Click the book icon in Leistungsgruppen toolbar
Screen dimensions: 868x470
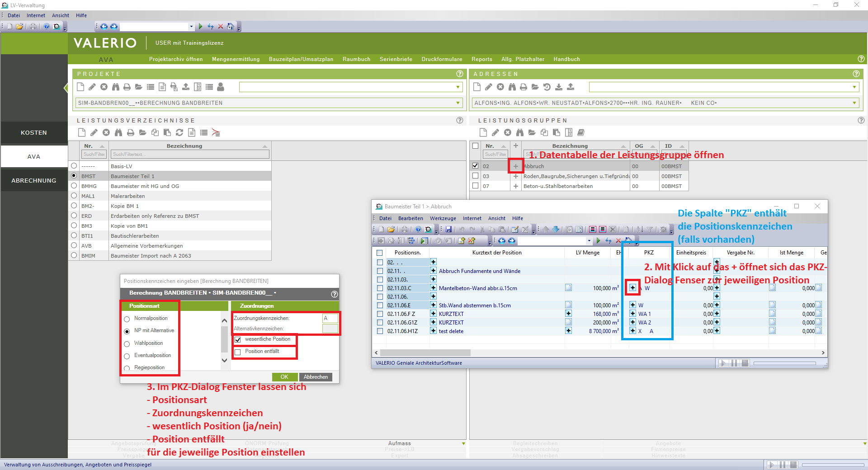click(x=581, y=132)
